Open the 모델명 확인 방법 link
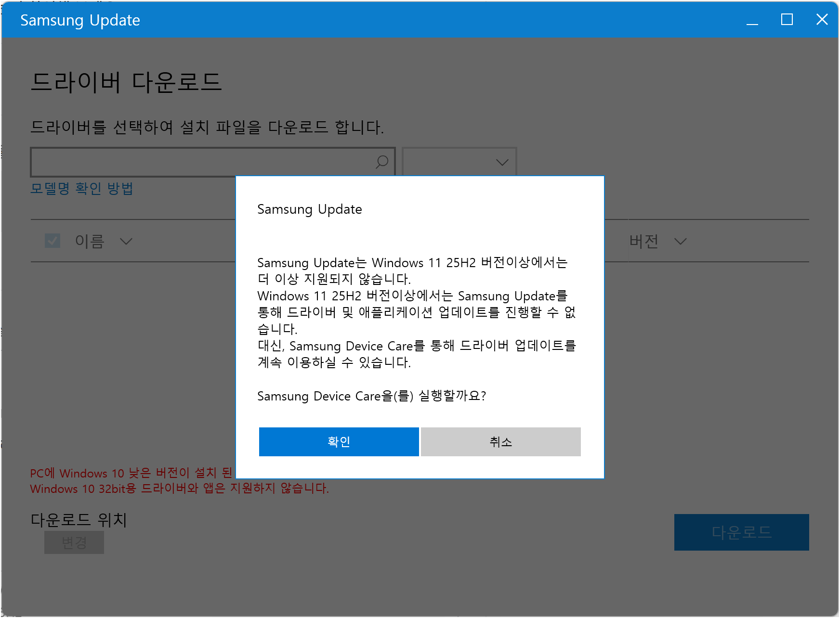840x618 pixels. [81, 188]
